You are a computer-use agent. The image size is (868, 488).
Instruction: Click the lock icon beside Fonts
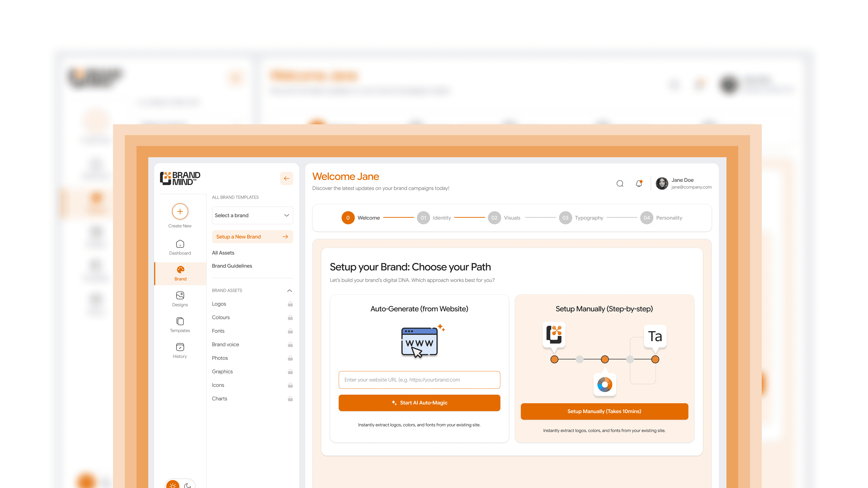click(x=290, y=331)
